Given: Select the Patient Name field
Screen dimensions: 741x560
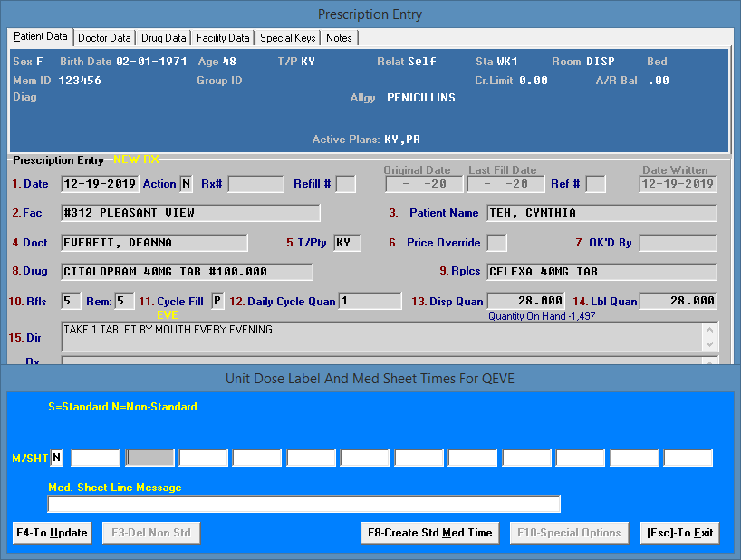Looking at the screenshot, I should coord(601,213).
